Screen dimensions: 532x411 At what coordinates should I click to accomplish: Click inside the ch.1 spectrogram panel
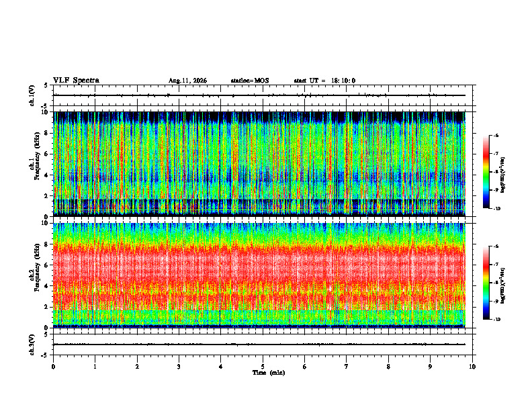[x=259, y=164]
